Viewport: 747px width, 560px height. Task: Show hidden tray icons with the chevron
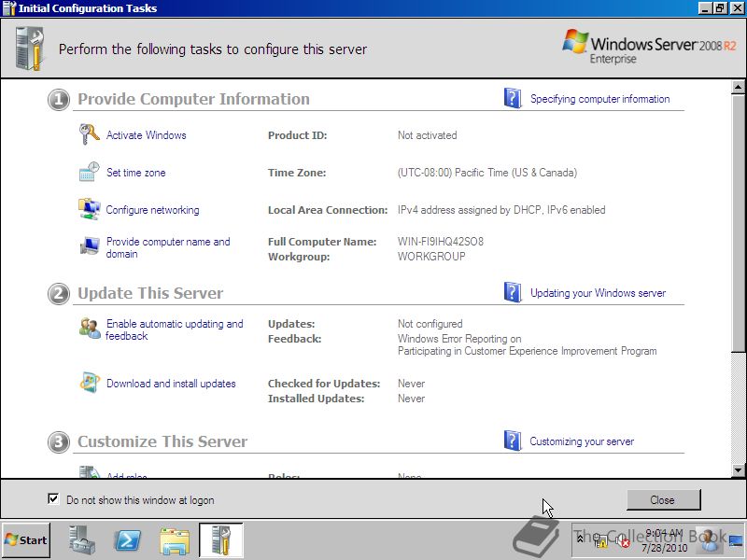pyautogui.click(x=580, y=539)
